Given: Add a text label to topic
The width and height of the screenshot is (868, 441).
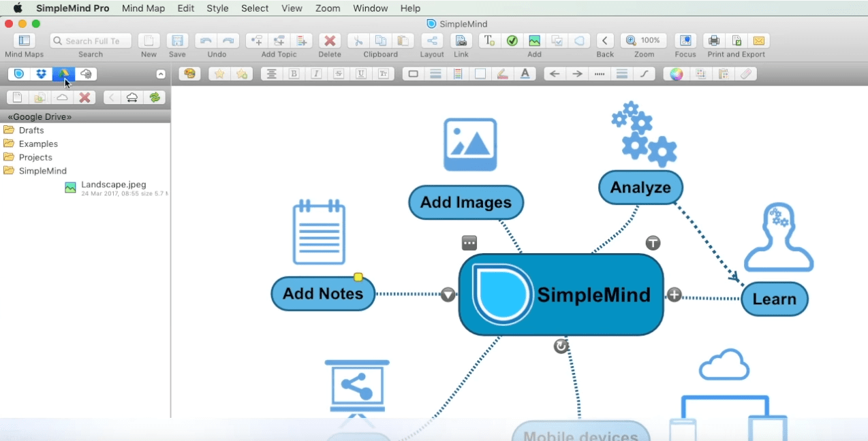Looking at the screenshot, I should click(x=489, y=41).
